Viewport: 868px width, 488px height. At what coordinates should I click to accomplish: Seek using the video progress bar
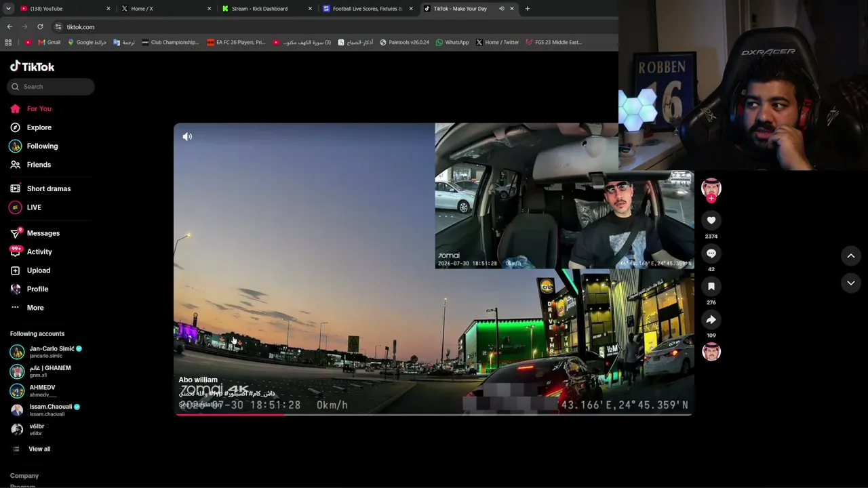(434, 414)
